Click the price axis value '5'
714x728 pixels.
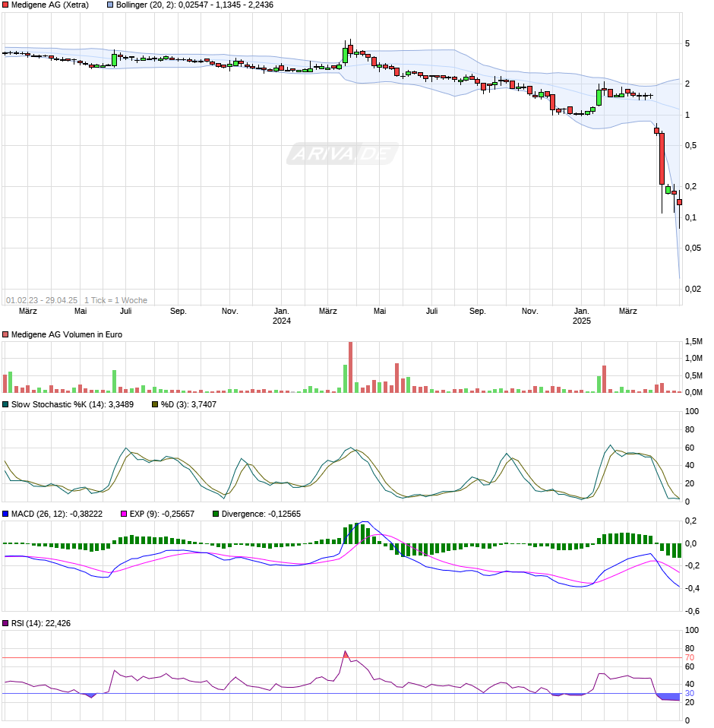tap(687, 43)
